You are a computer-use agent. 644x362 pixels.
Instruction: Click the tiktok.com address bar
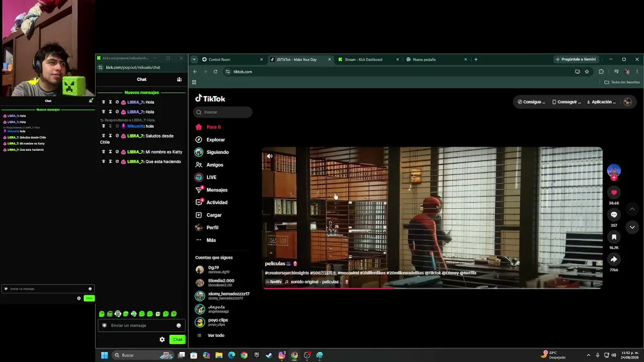[x=397, y=72]
